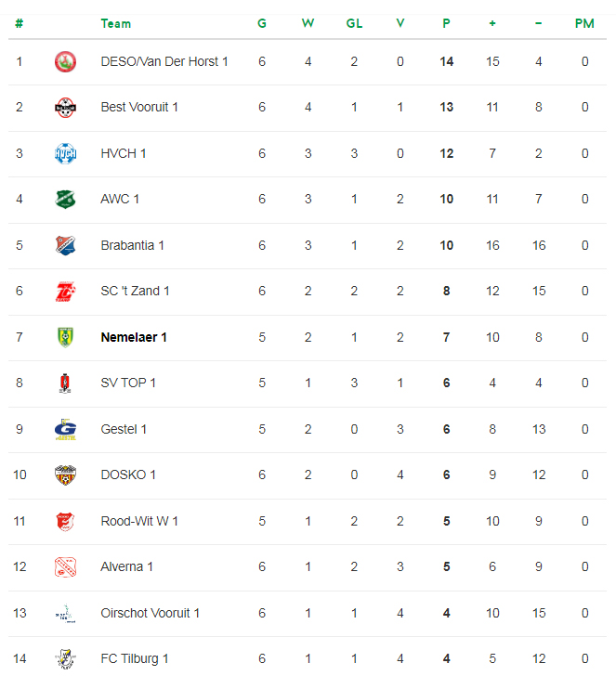Click the W wins column header
The height and width of the screenshot is (689, 616).
pyautogui.click(x=308, y=24)
